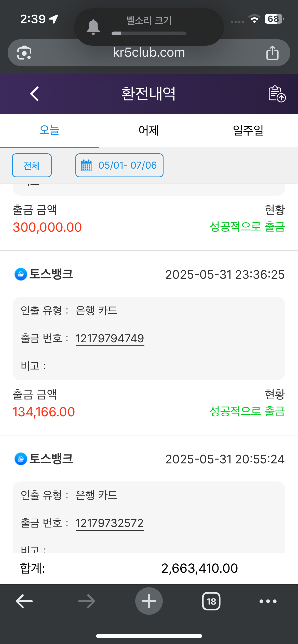Open the three-dot browser menu
Viewport: 298px width, 644px height.
[268, 601]
